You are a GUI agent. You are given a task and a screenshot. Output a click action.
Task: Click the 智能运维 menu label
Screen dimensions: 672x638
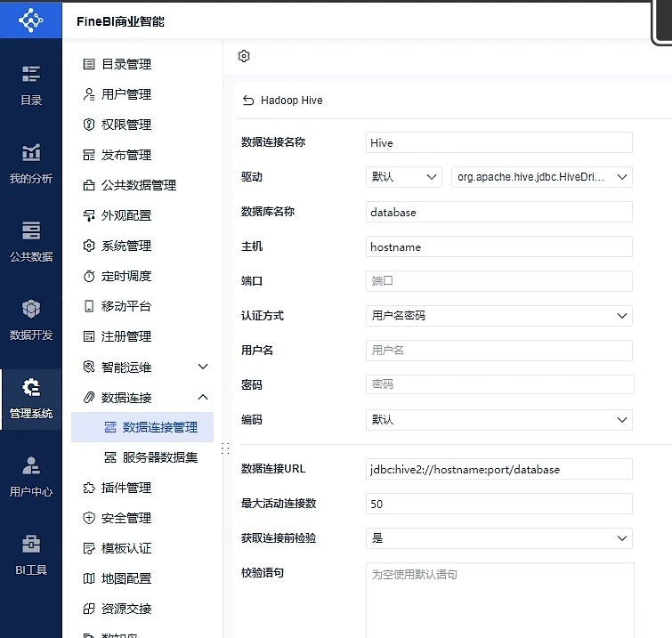coord(126,367)
